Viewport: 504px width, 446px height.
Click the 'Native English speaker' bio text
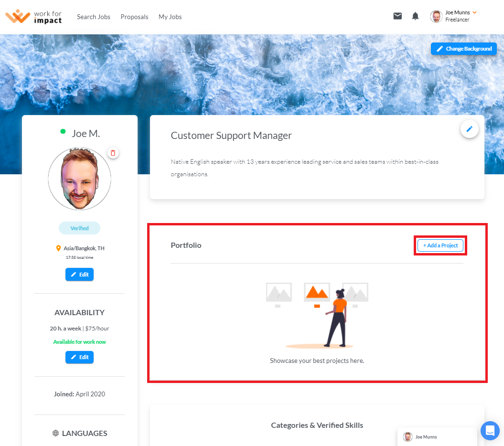(304, 168)
